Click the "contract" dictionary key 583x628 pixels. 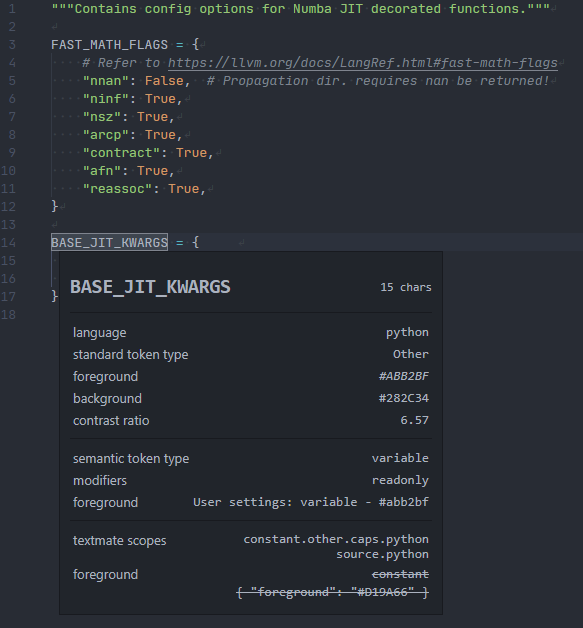tap(121, 153)
